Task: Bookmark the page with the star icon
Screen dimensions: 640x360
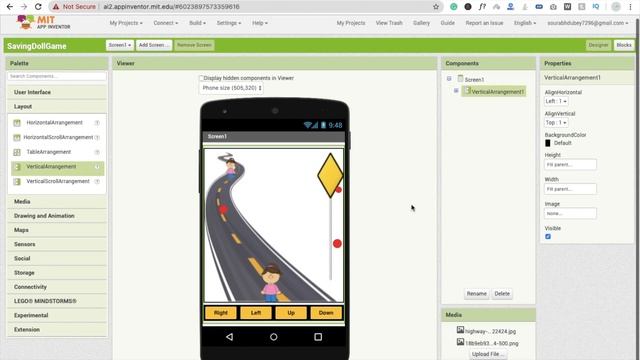Action: click(436, 7)
